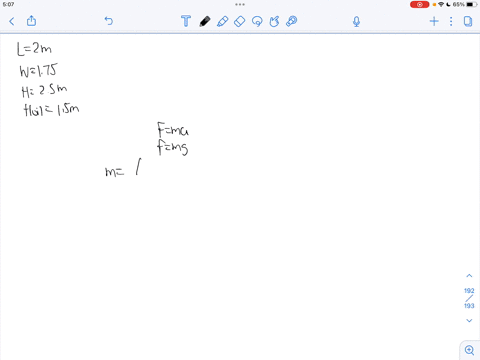Select the hand gesture tool
Image resolution: width=480 pixels, height=360 pixels.
(x=274, y=21)
